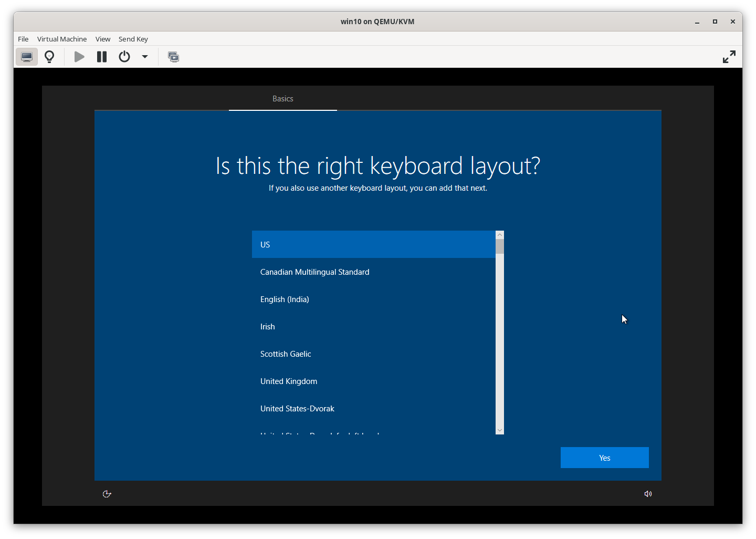Minimize the win10 QEMU/KVM window
The width and height of the screenshot is (756, 539).
(x=697, y=22)
